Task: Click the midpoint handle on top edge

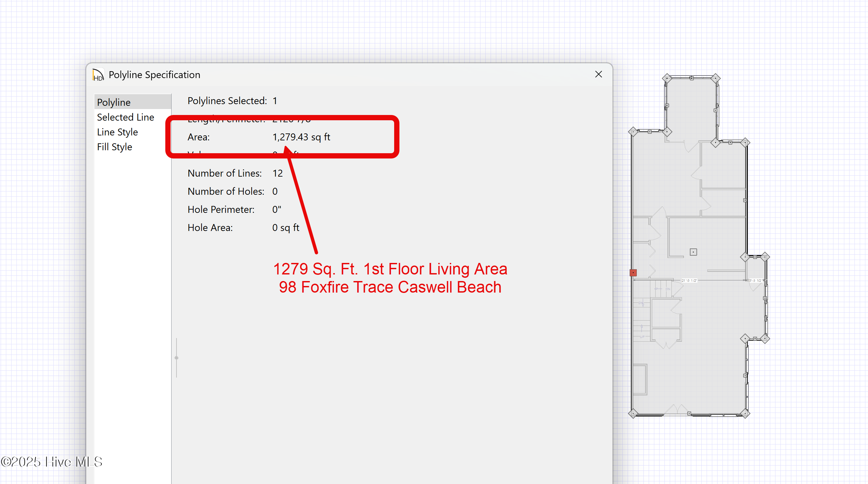Action: [692, 78]
